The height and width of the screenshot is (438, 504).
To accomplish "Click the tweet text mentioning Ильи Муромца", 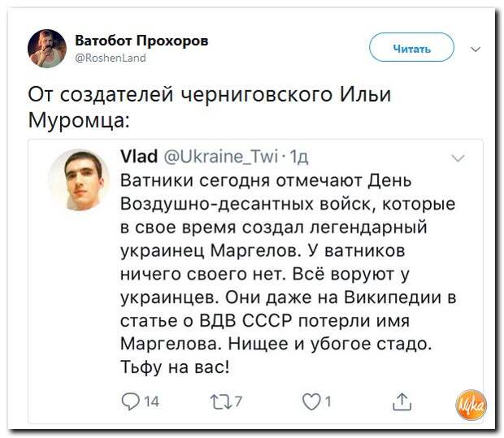I will coord(210,107).
